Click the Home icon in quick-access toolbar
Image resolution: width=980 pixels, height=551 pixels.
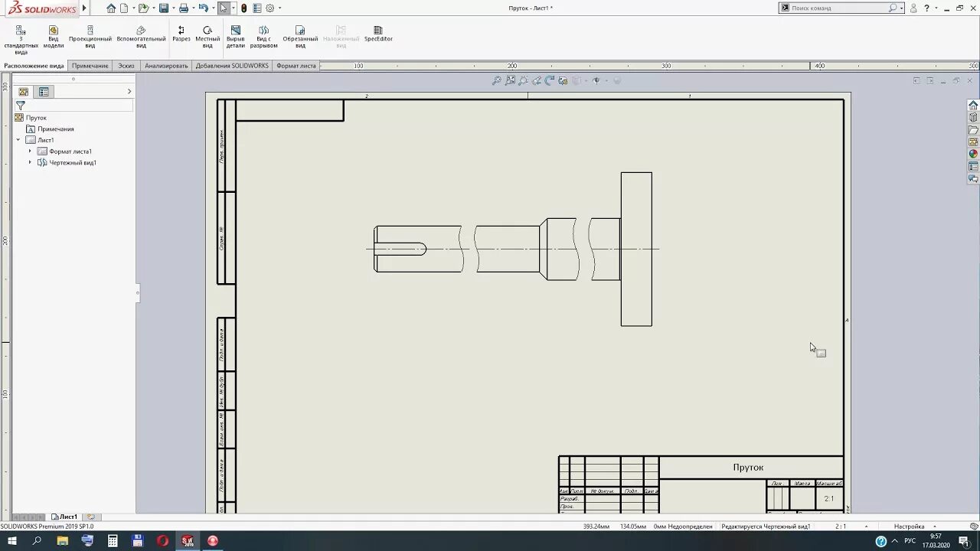click(x=111, y=8)
